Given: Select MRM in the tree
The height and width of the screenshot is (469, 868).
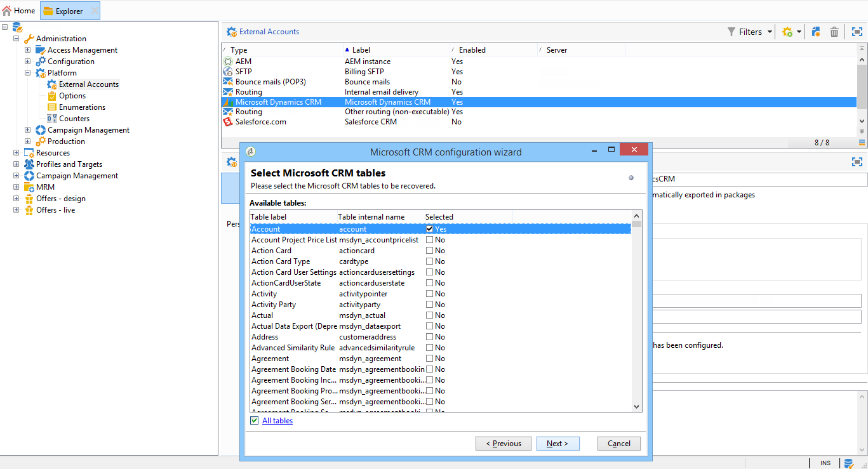Looking at the screenshot, I should click(x=45, y=187).
